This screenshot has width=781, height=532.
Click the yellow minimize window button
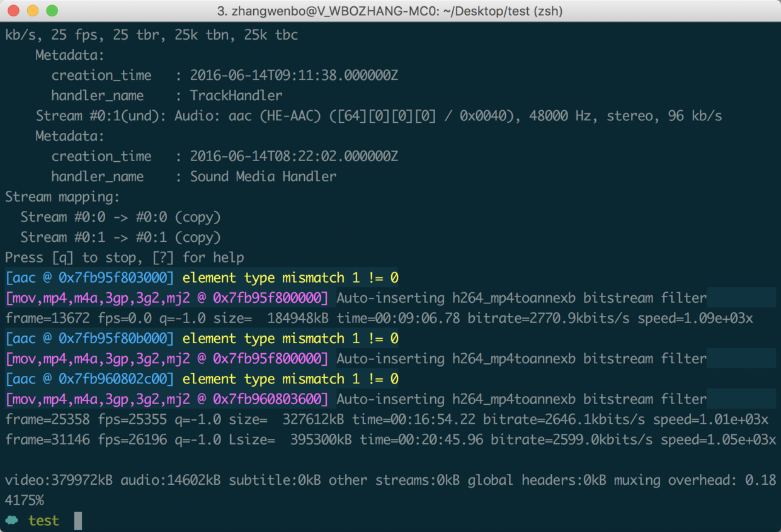32,11
